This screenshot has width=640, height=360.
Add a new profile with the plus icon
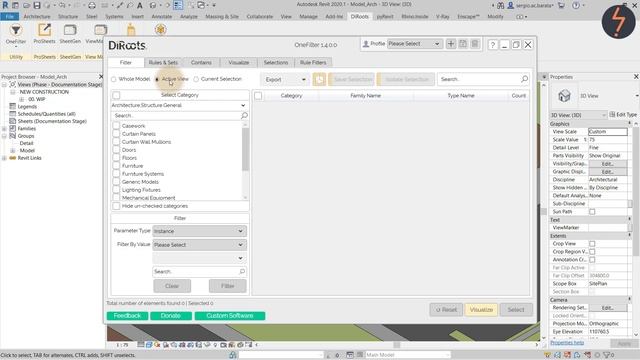coord(451,44)
